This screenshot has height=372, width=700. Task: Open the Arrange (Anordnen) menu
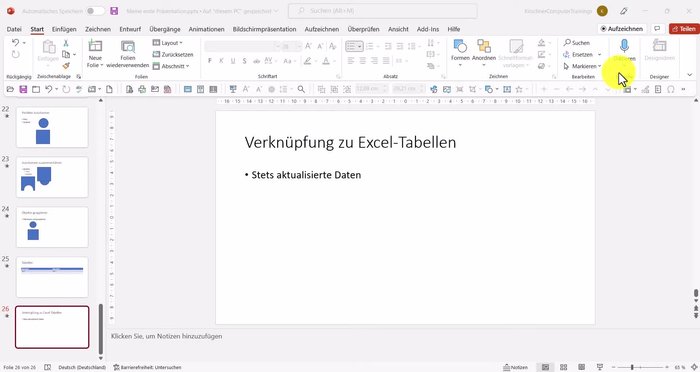484,53
